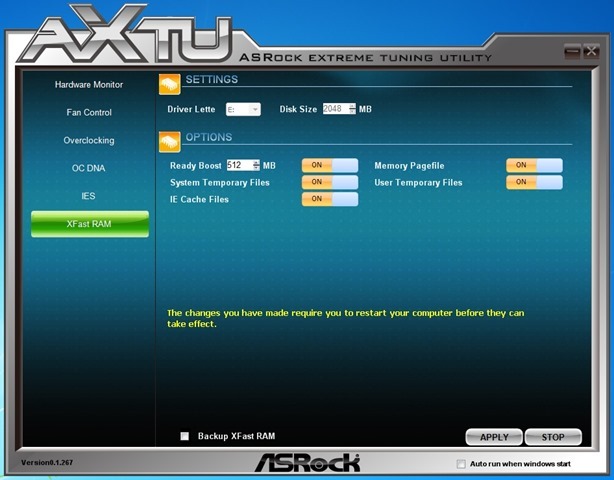Click the System Temporary Files label
The width and height of the screenshot is (614, 480).
tap(220, 182)
